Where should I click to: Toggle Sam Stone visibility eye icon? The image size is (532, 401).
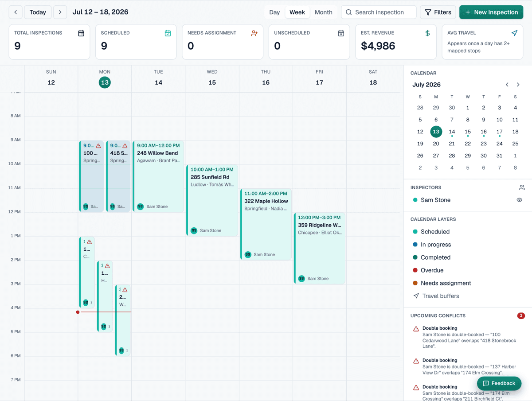tap(520, 200)
